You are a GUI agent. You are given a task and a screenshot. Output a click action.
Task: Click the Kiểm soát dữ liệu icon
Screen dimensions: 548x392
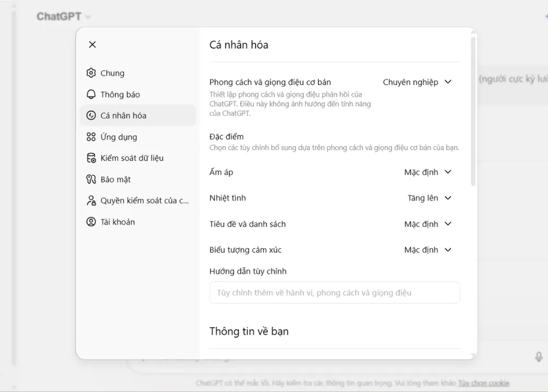91,158
